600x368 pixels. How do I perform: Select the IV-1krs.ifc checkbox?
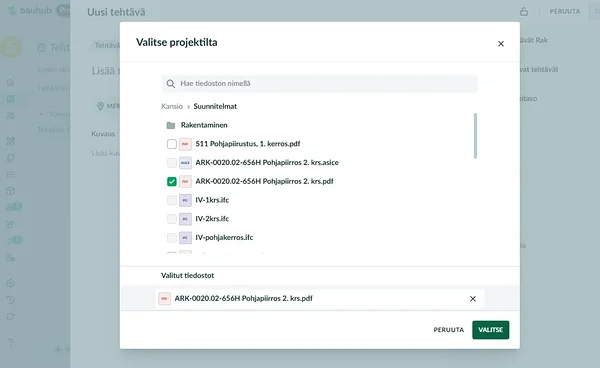[172, 200]
